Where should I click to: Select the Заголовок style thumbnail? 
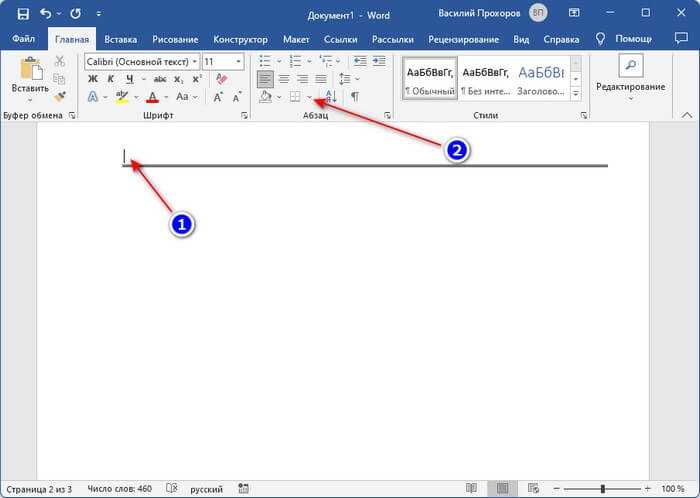click(541, 78)
